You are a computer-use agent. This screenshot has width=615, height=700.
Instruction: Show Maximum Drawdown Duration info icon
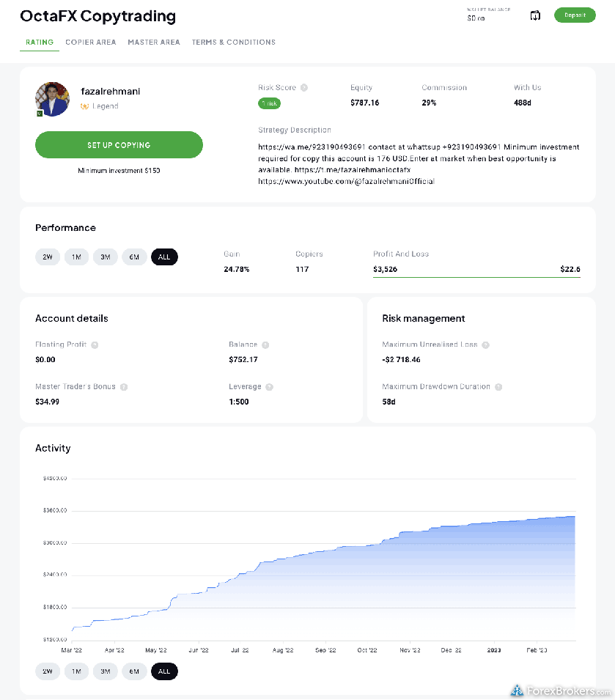coord(498,387)
